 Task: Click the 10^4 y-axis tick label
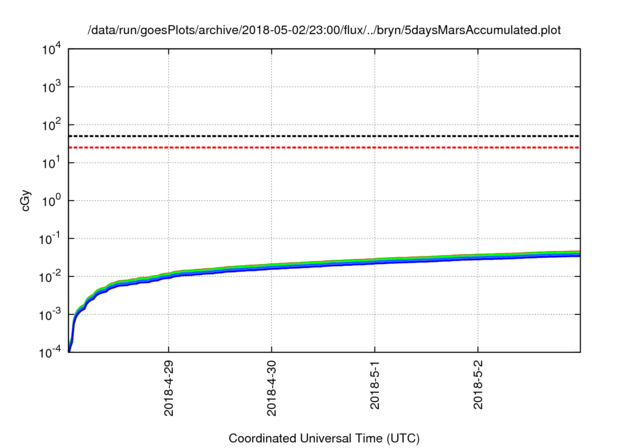(x=52, y=49)
